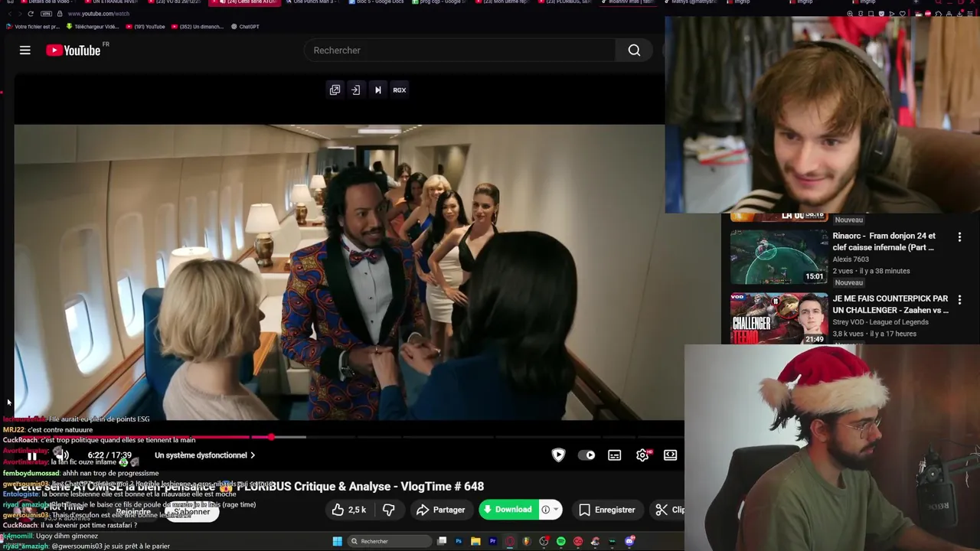Open the ChatGPT bookmark

pyautogui.click(x=245, y=27)
